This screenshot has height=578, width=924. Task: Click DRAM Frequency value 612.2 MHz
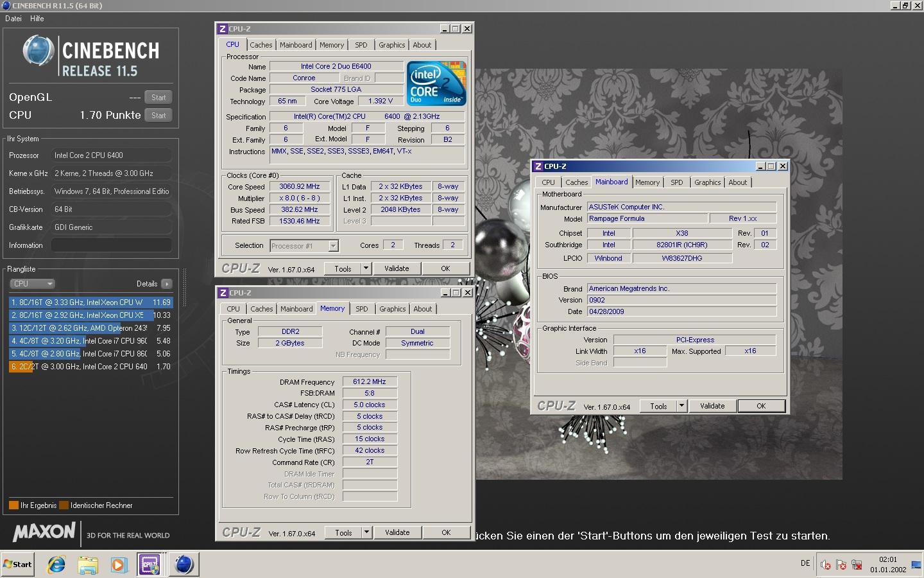pos(370,381)
